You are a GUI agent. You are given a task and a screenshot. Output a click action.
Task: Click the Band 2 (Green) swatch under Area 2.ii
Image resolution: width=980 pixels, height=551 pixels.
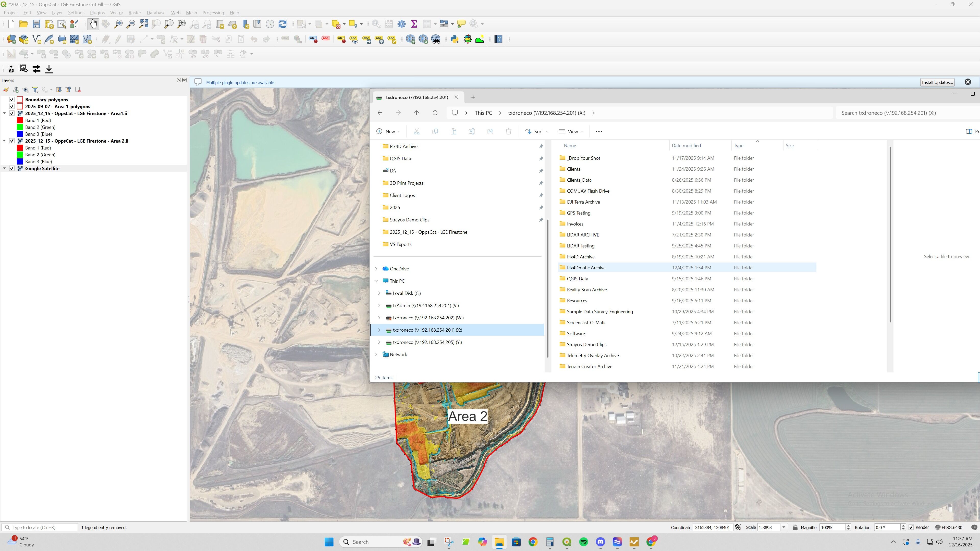(x=20, y=155)
